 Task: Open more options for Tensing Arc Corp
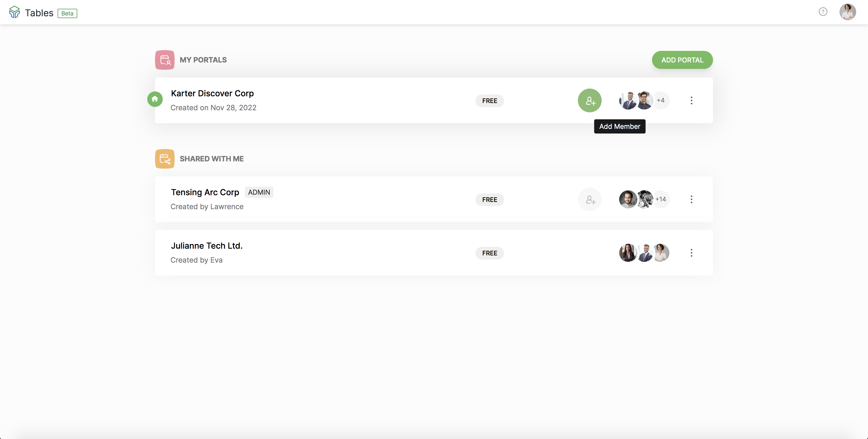pos(692,199)
